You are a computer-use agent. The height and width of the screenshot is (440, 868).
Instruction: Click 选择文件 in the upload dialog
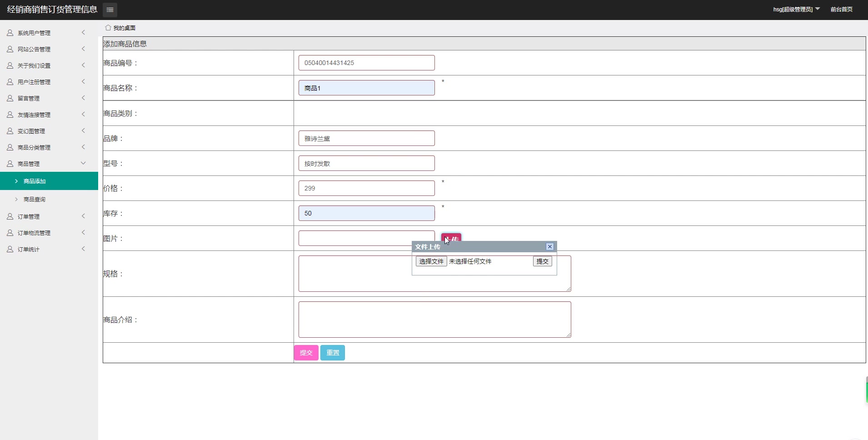[x=430, y=261]
